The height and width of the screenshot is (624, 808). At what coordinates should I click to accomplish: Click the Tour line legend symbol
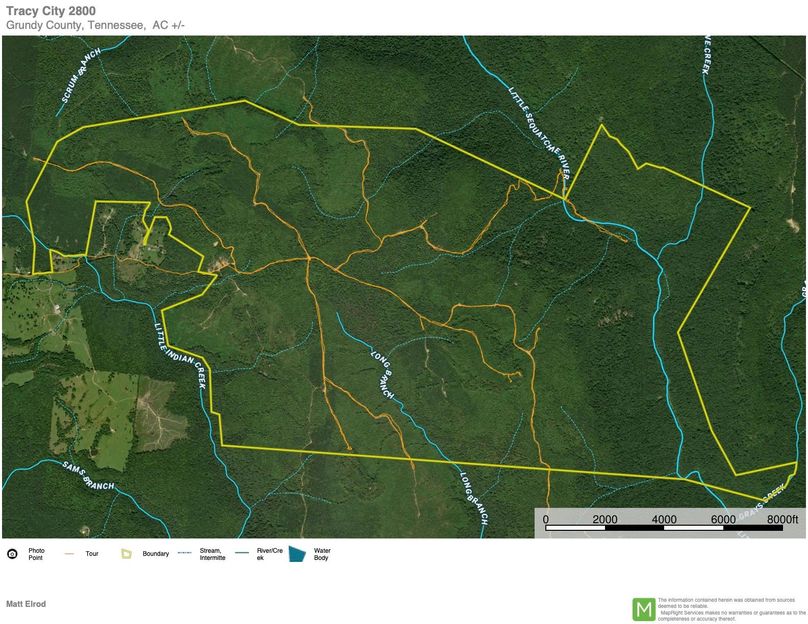[x=70, y=553]
